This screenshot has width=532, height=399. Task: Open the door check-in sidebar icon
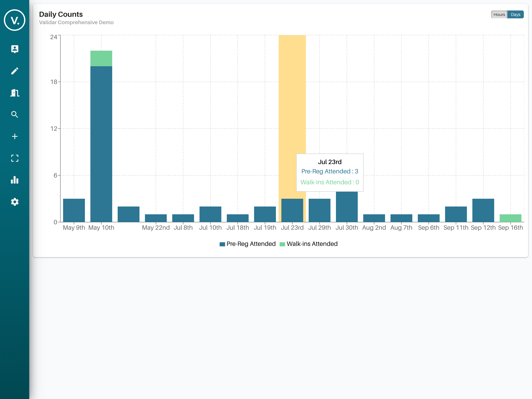[15, 93]
